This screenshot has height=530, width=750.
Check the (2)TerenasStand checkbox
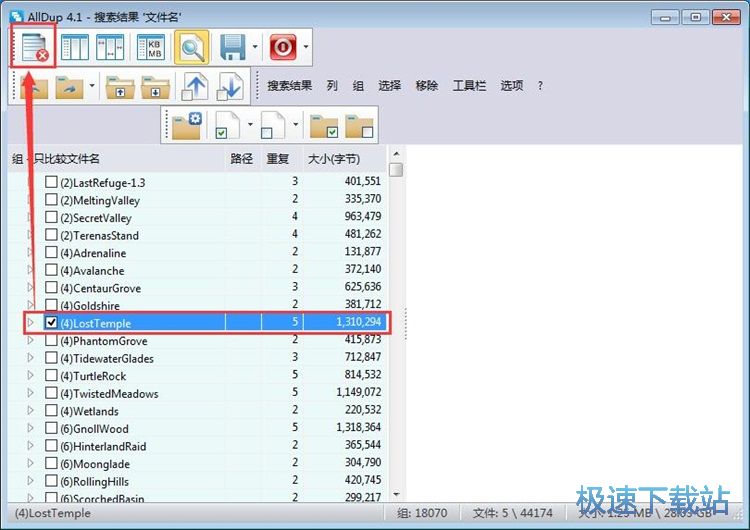pyautogui.click(x=51, y=235)
